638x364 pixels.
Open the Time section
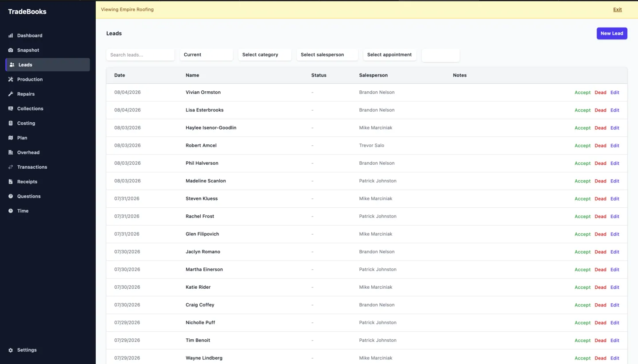pyautogui.click(x=47, y=211)
